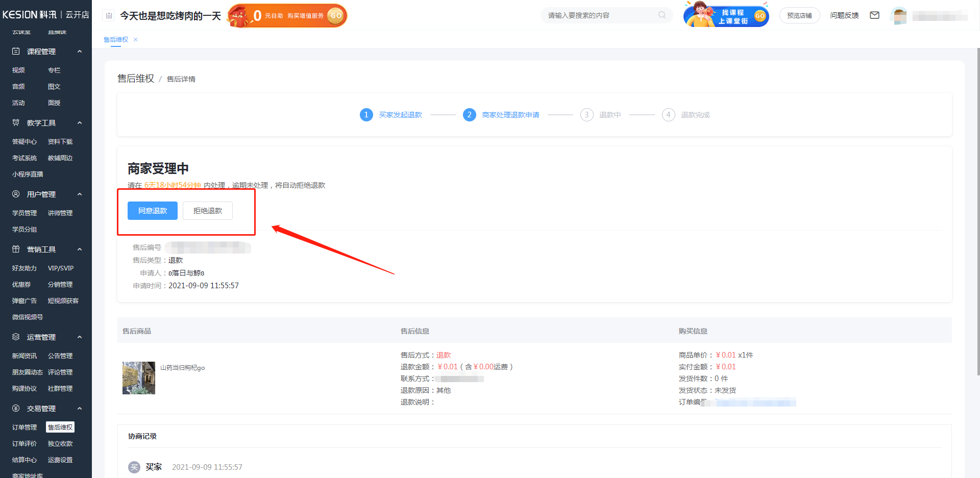Collapse the 课程管理 menu section

pyautogui.click(x=80, y=52)
